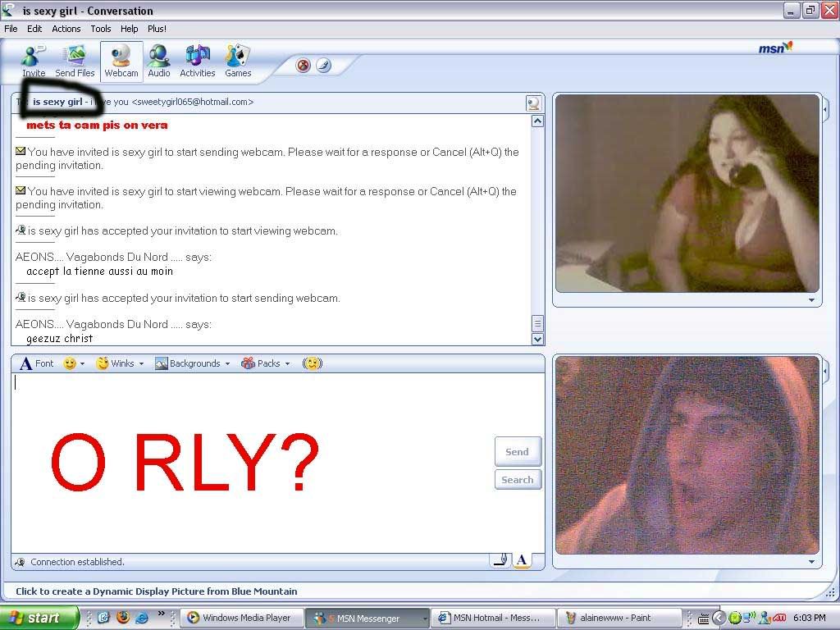Screen dimensions: 840x630
Task: Send a nudge with the shaking emoticon
Action: click(312, 363)
